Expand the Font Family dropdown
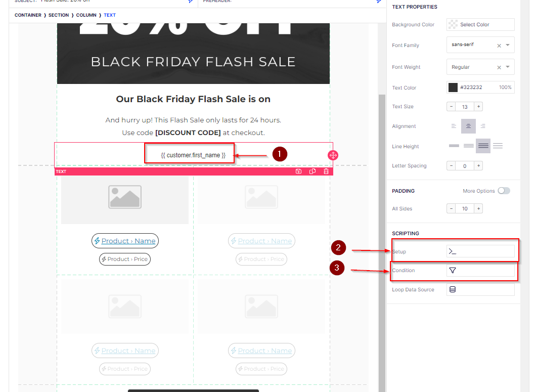536x392 pixels. [508, 45]
